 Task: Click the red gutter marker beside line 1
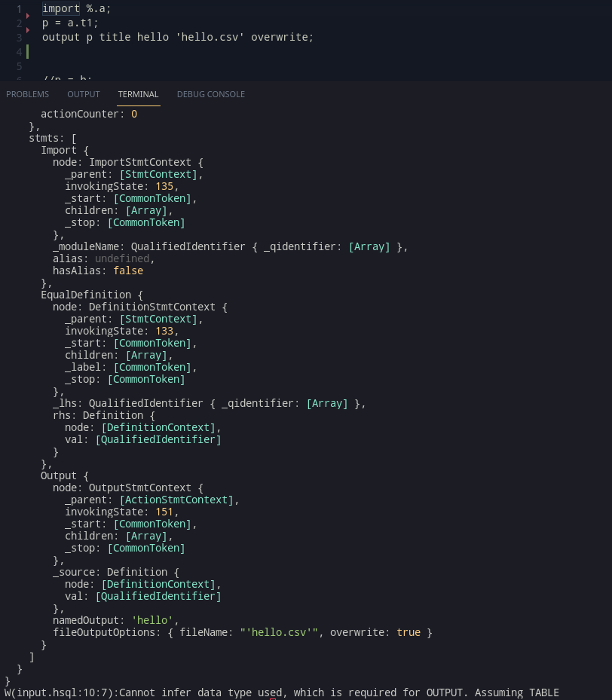28,16
